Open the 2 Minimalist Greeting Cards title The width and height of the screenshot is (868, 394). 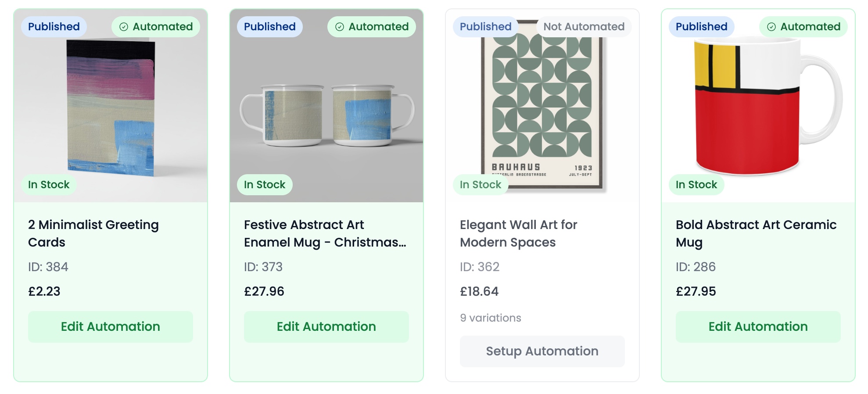(x=93, y=233)
